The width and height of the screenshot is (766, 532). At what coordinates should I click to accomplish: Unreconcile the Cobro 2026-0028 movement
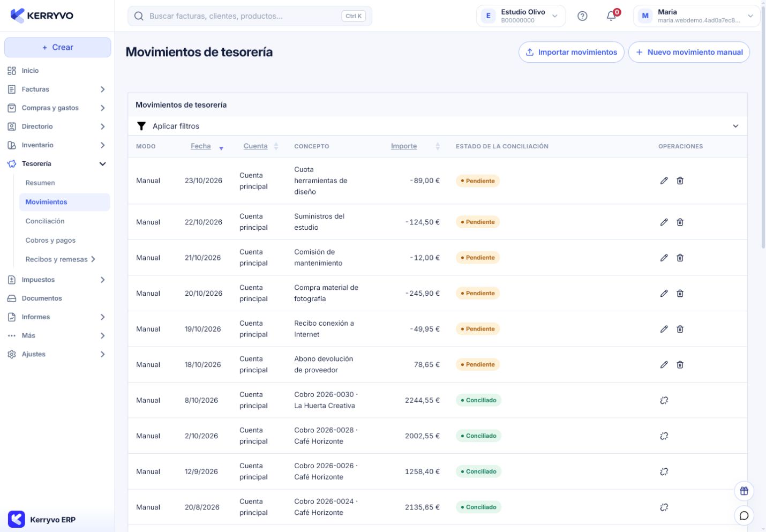coord(664,436)
